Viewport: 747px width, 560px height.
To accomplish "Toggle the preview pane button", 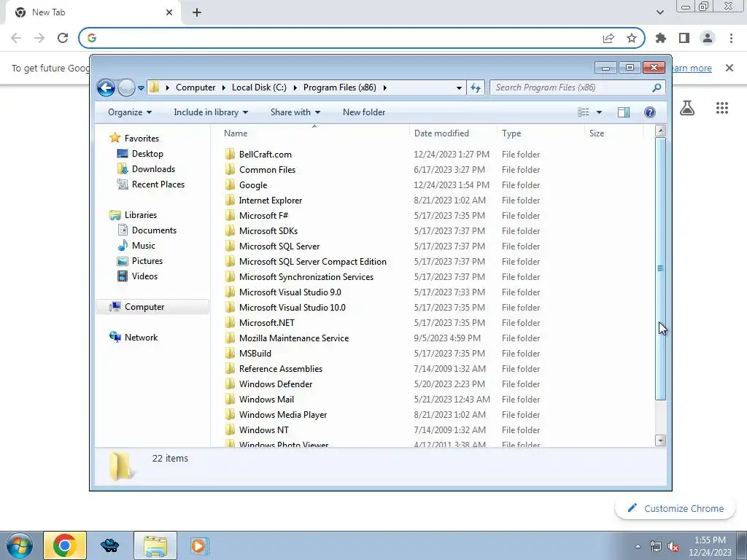I will 624,112.
